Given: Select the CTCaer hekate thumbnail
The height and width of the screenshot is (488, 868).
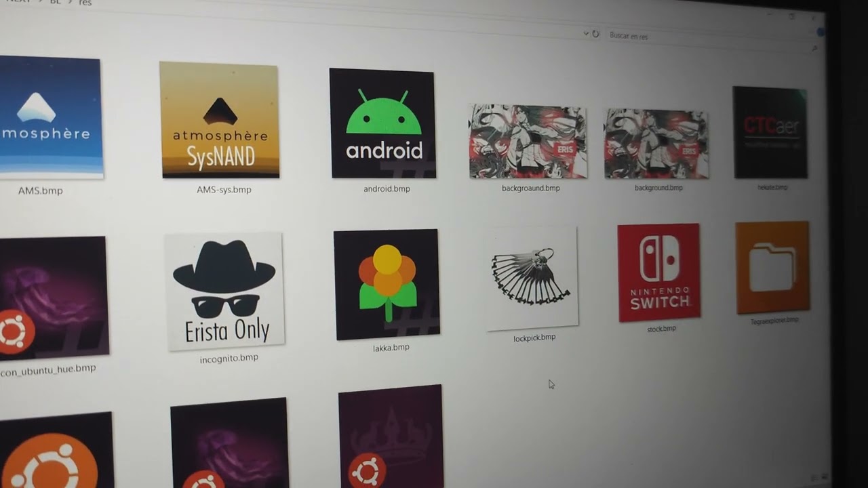Looking at the screenshot, I should [x=770, y=133].
